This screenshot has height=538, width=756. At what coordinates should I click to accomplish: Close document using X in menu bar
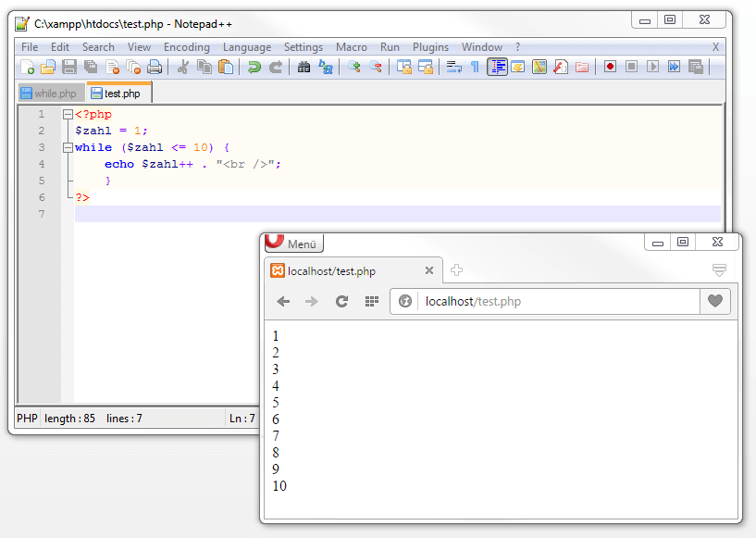click(715, 47)
